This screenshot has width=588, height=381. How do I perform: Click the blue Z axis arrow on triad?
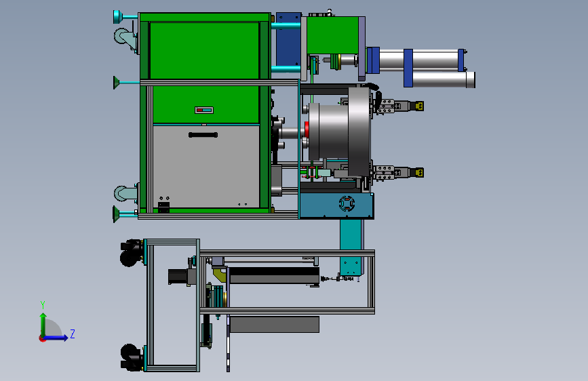pos(56,338)
